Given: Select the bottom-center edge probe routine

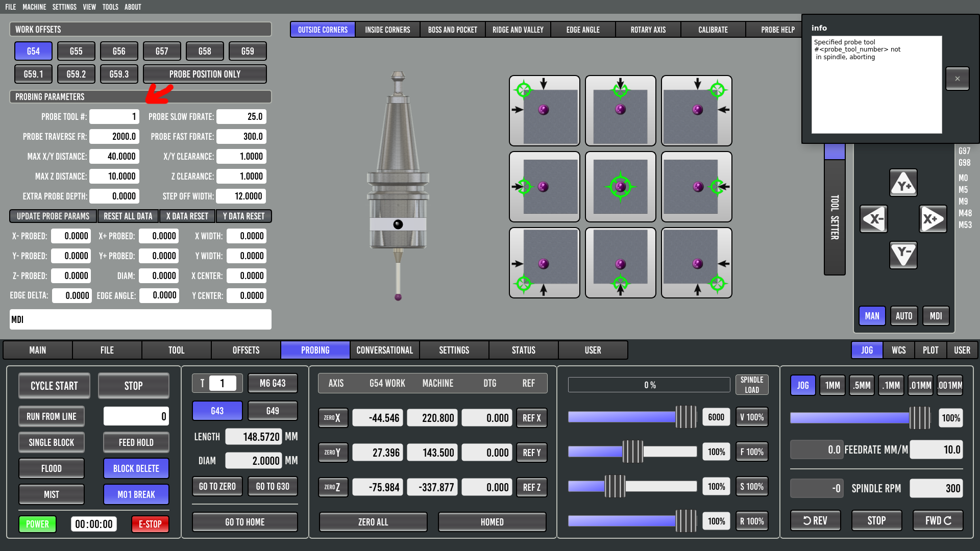Looking at the screenshot, I should (x=620, y=263).
